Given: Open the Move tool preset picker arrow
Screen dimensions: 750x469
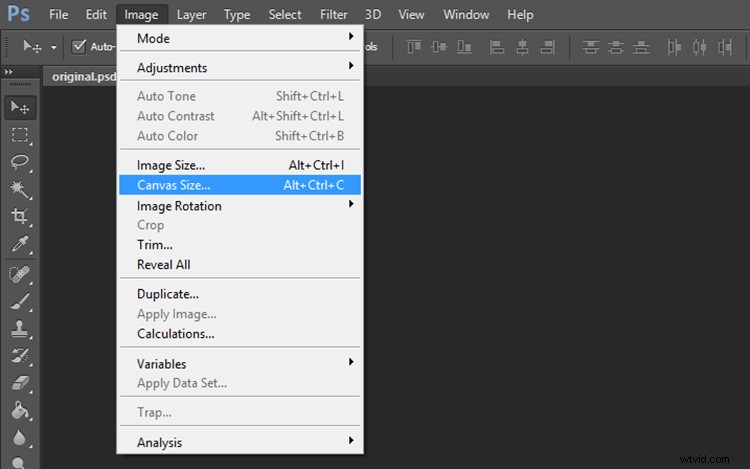Looking at the screenshot, I should [53, 47].
